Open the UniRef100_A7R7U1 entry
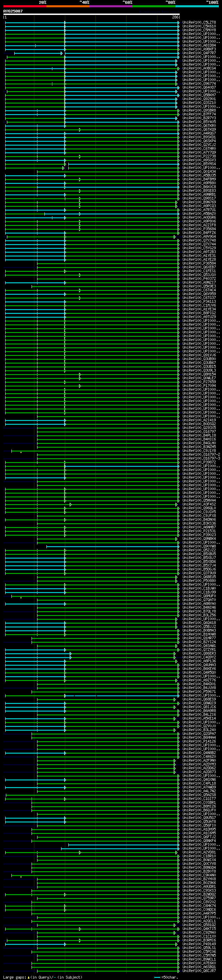Screen dimensions: 222x980 pyautogui.click(x=199, y=210)
